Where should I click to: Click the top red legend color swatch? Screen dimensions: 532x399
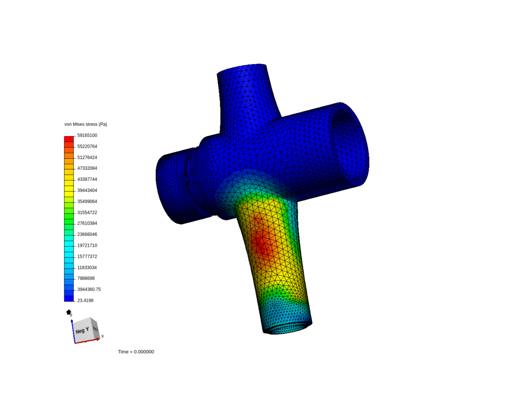click(69, 139)
